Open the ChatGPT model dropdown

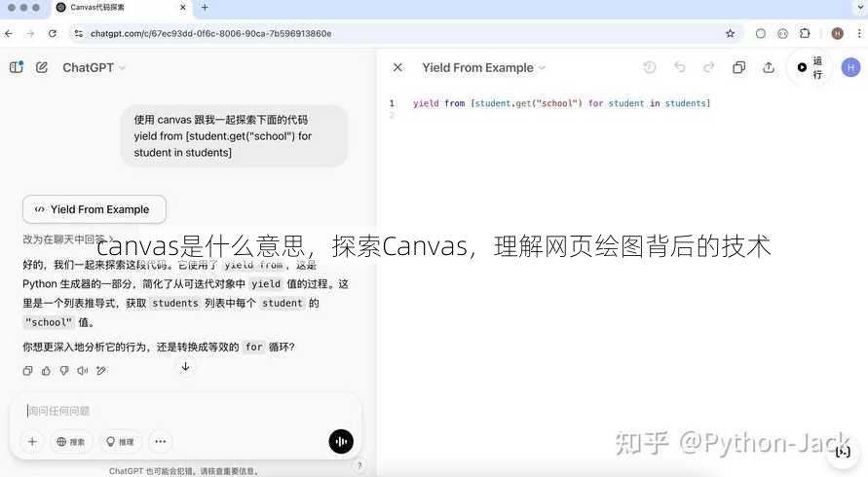[x=94, y=67]
